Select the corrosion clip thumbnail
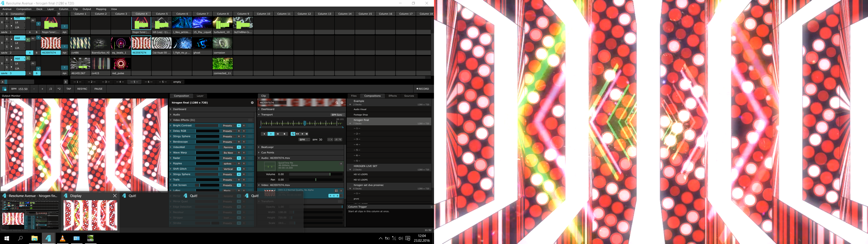This screenshot has width=868, height=244. (x=222, y=43)
